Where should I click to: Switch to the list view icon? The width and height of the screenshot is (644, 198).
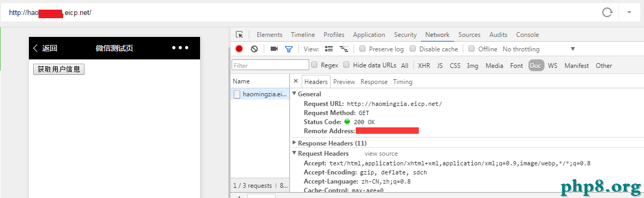coord(329,49)
